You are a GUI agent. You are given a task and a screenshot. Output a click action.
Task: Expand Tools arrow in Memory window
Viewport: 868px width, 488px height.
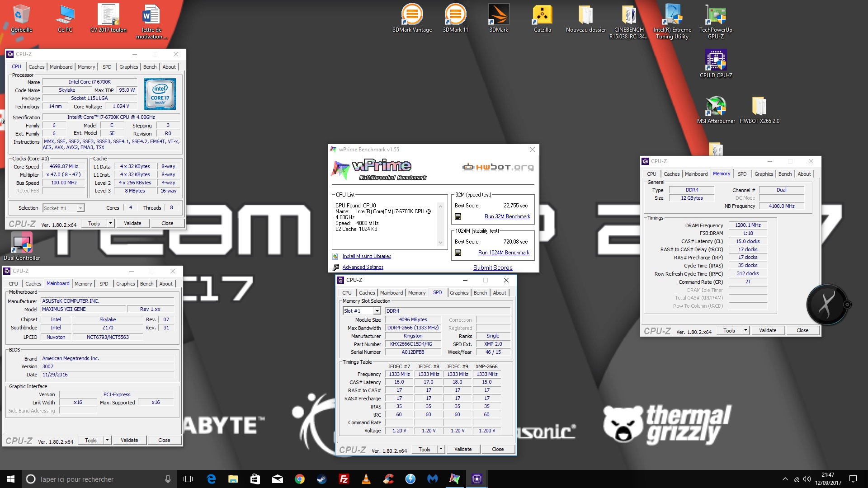pyautogui.click(x=745, y=330)
